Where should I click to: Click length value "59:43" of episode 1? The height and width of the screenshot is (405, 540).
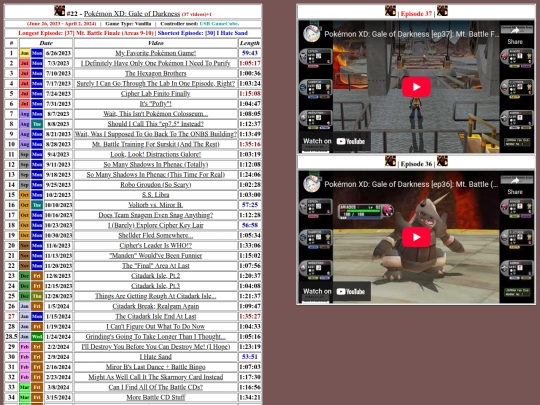point(250,53)
